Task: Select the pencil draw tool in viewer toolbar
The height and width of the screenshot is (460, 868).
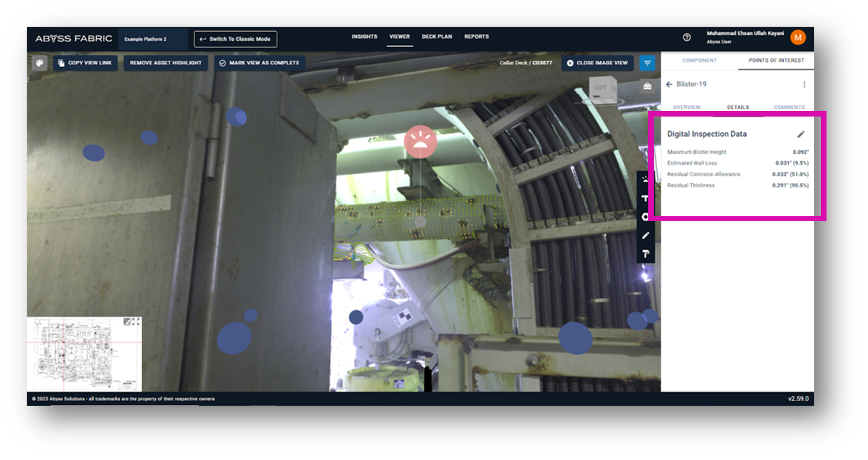Action: pos(645,236)
